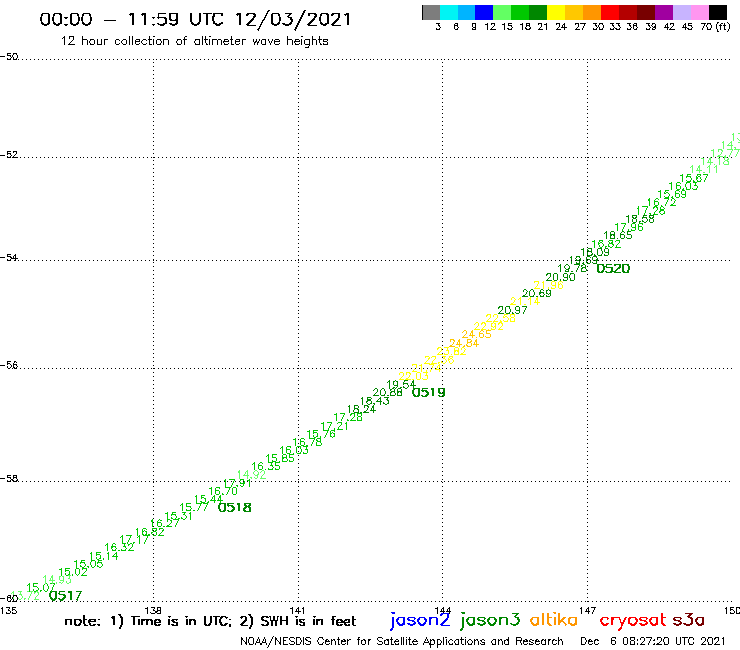Click the 18.09 wave height reading
The height and width of the screenshot is (650, 740).
tap(595, 252)
